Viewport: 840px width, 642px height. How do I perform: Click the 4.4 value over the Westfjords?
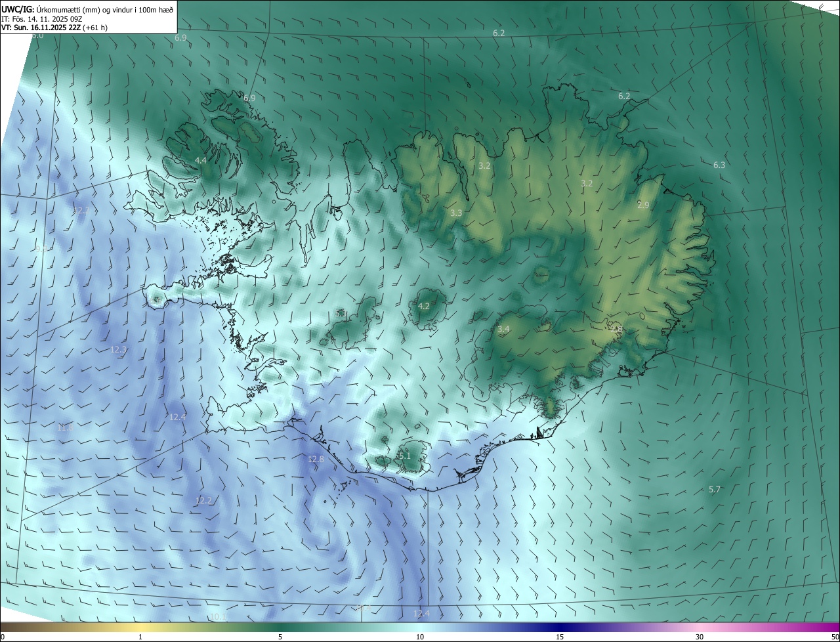[201, 160]
